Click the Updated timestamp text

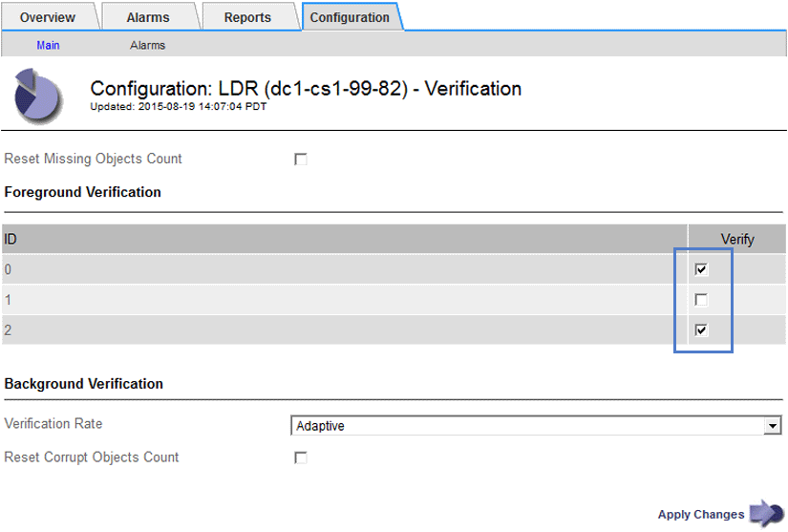(x=179, y=107)
